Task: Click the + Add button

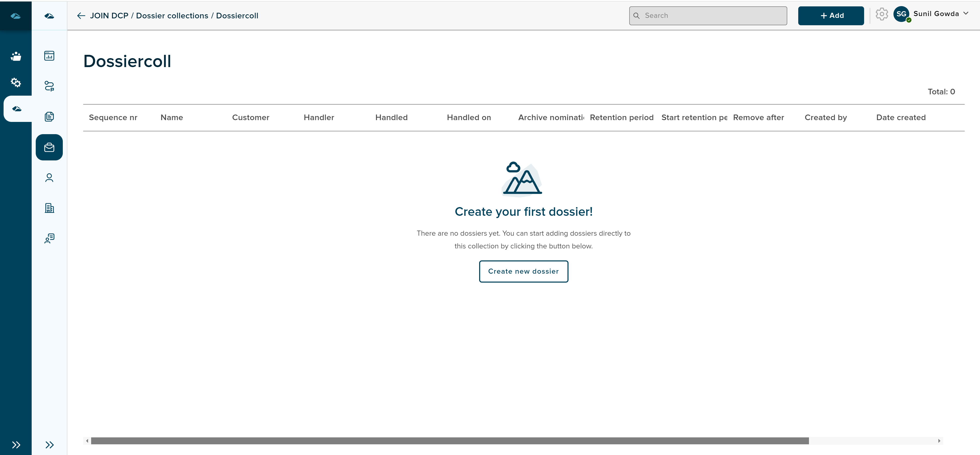Action: 831,16
